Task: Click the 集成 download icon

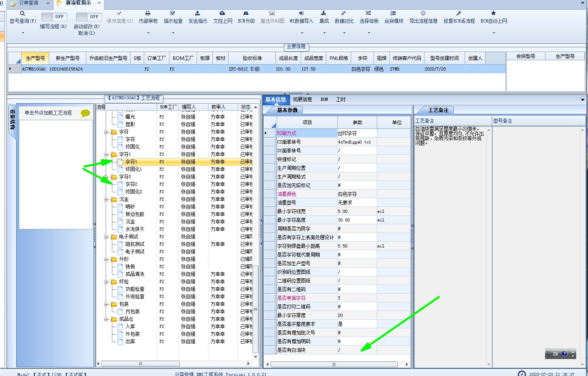Action: click(324, 13)
